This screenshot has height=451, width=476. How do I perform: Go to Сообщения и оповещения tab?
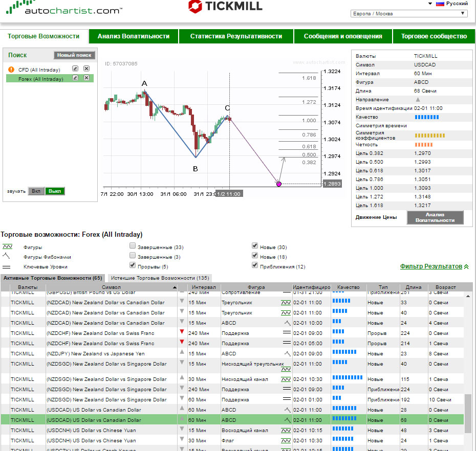pos(343,36)
